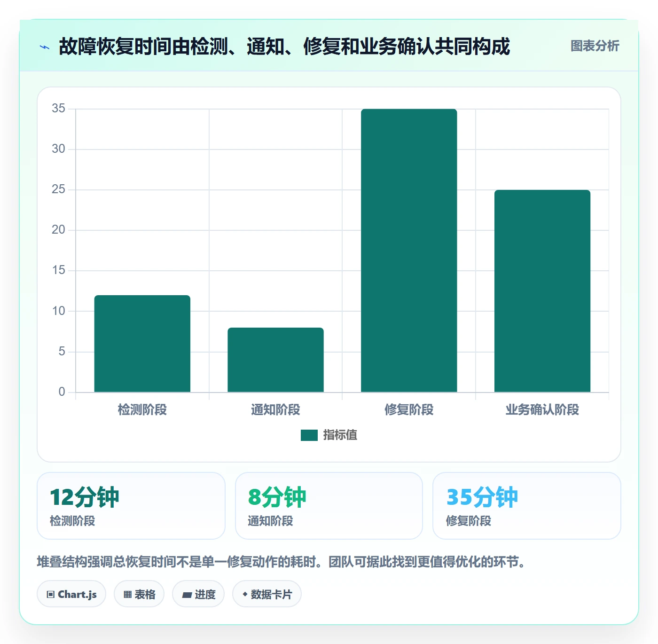Select the 修复阶段 bar in the chart
This screenshot has width=658, height=644.
[x=409, y=251]
